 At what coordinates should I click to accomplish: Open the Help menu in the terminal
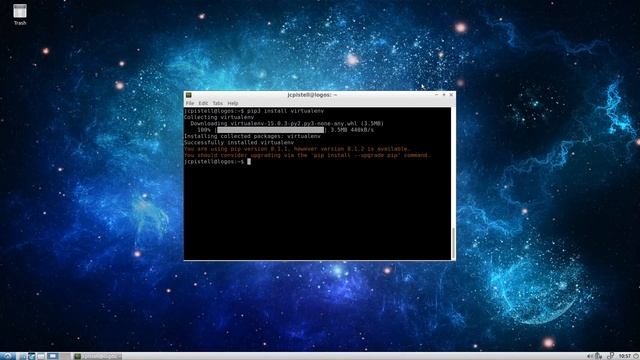coord(233,103)
